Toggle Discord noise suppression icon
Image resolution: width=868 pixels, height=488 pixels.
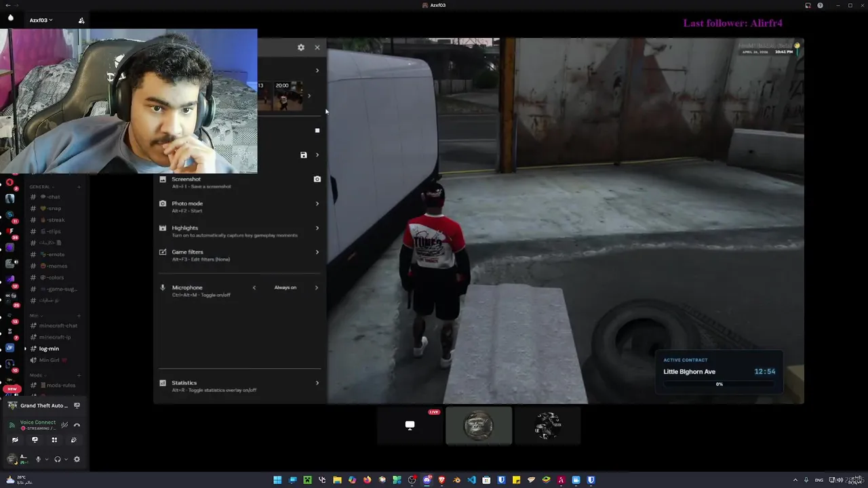pyautogui.click(x=64, y=425)
